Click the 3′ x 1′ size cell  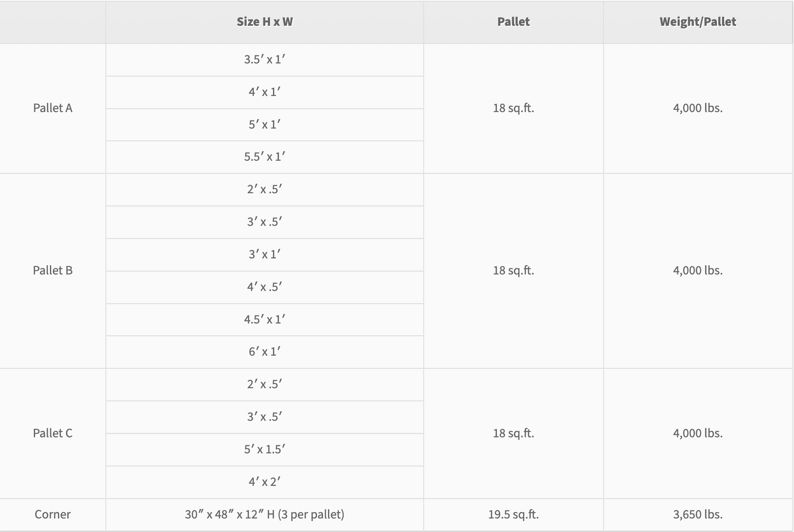[x=264, y=255]
